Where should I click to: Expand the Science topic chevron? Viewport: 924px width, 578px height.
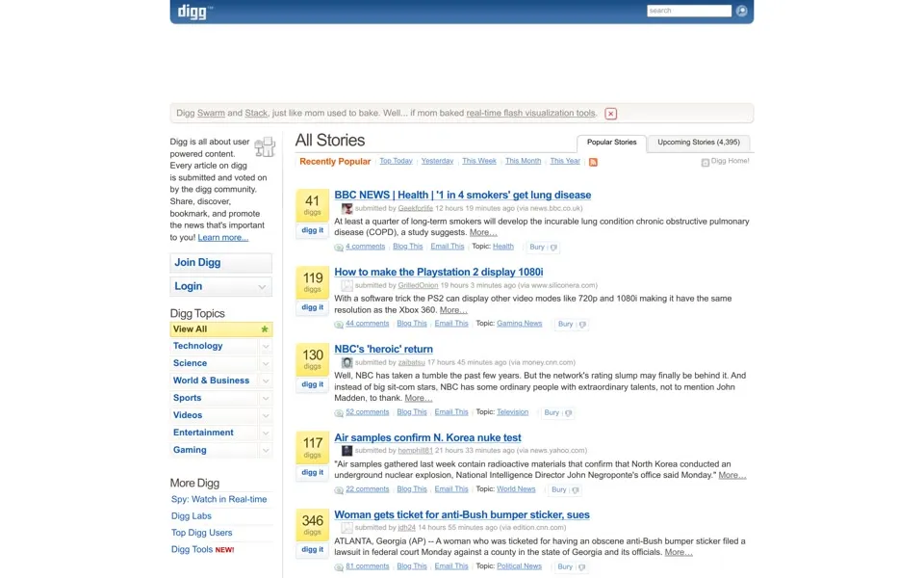[x=266, y=363]
